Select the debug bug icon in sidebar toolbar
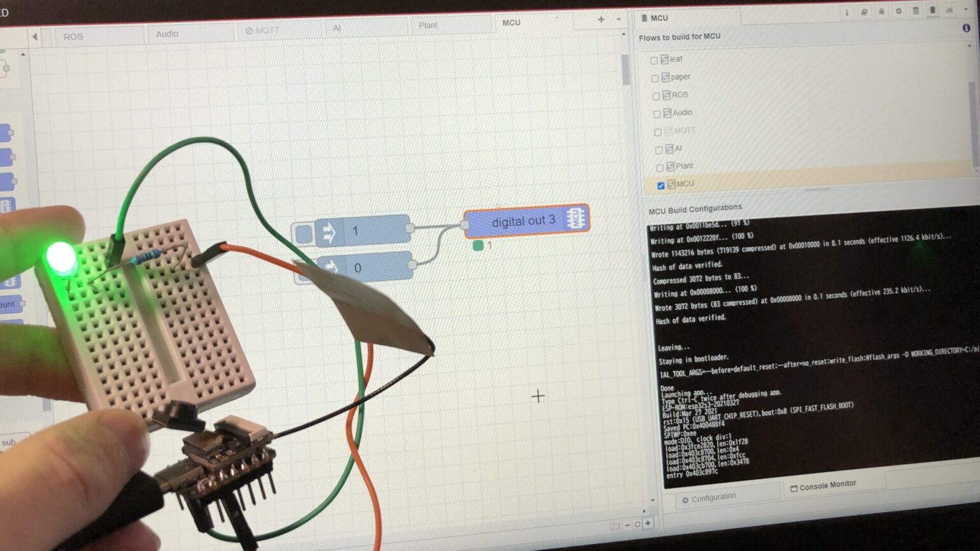 click(x=882, y=11)
